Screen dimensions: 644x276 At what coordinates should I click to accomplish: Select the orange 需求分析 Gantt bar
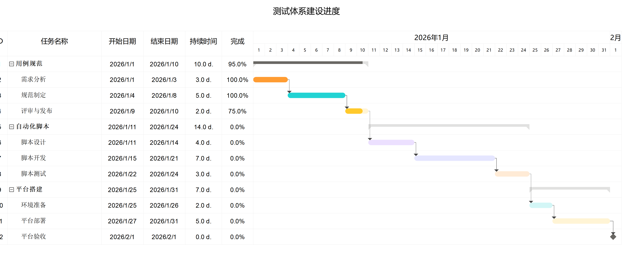[270, 80]
